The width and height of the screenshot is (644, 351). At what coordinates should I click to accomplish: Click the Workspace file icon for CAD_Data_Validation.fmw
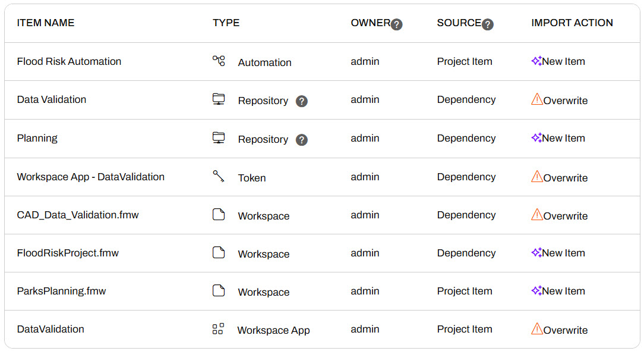(x=219, y=215)
